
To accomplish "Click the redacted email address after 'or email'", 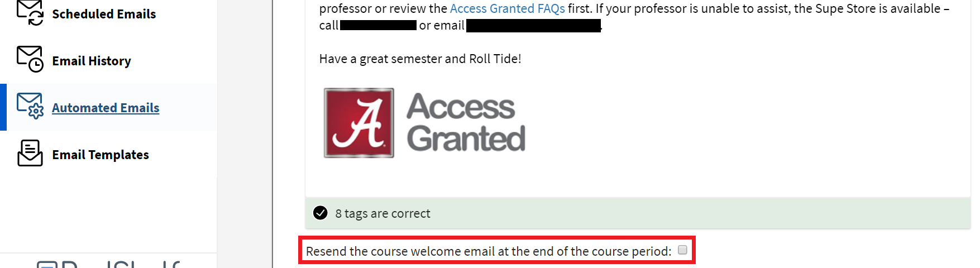I will (x=533, y=26).
